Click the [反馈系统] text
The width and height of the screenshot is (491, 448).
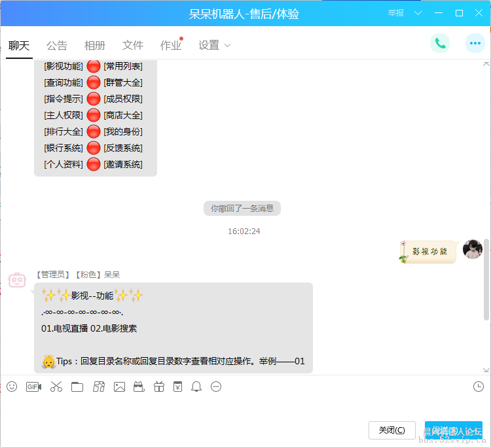pyautogui.click(x=123, y=148)
